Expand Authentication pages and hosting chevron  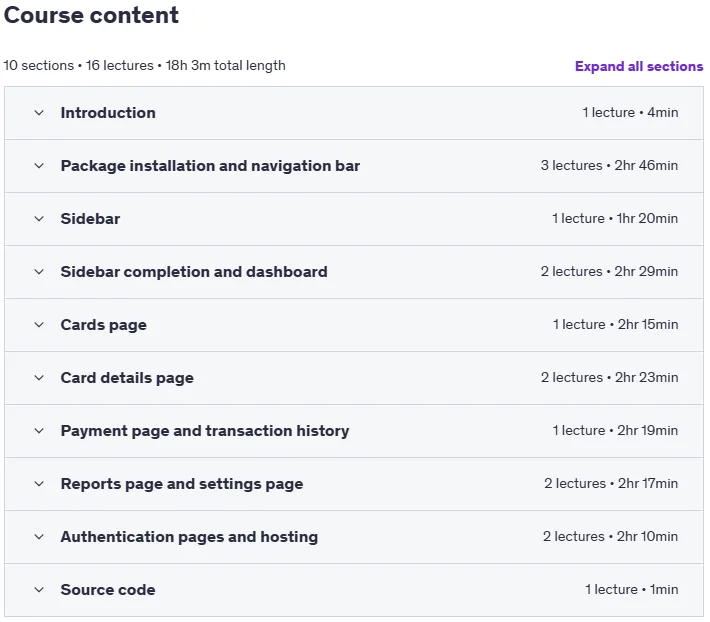coord(39,536)
